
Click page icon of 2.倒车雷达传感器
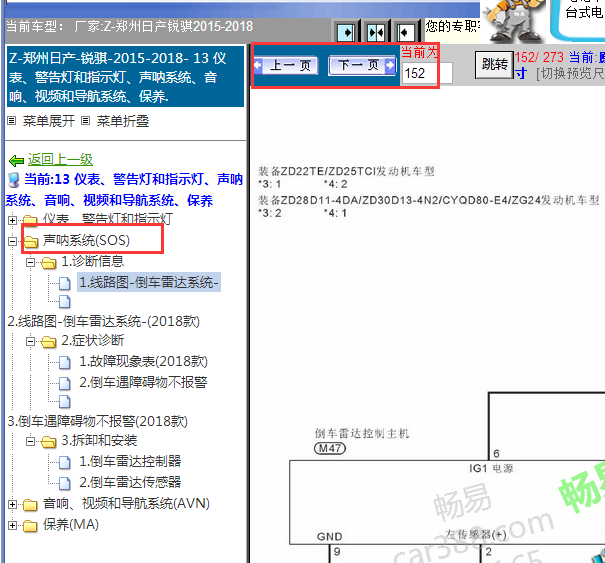pos(65,483)
